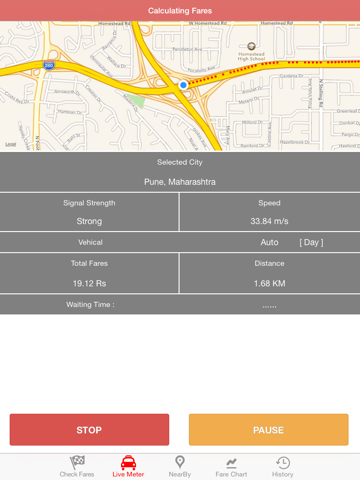Stop the fare meter
Screen dimensions: 360x480
[89, 430]
